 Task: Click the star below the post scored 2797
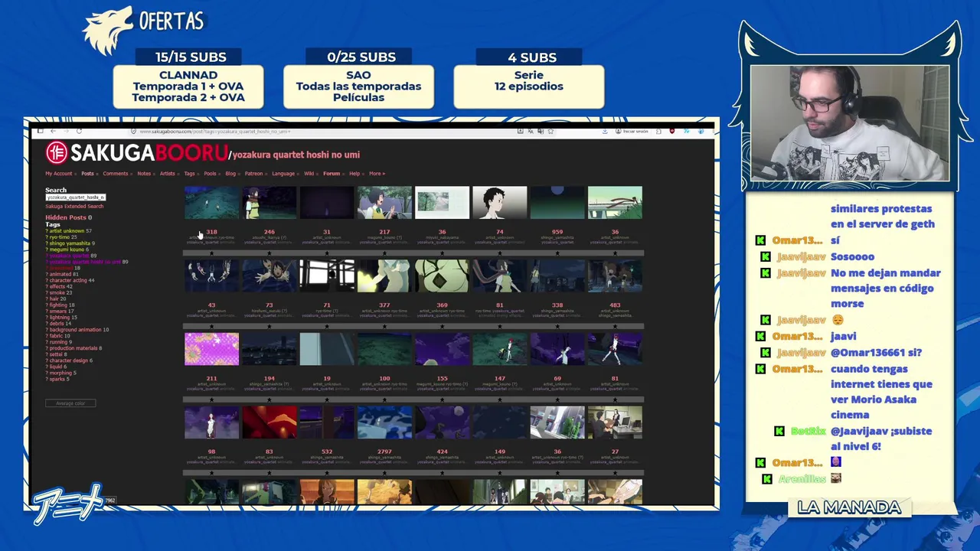pyautogui.click(x=384, y=473)
